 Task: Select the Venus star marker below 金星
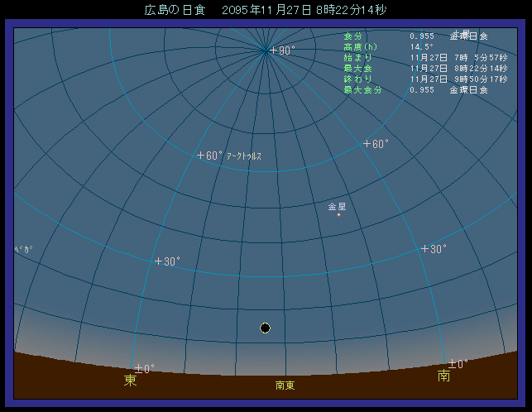[338, 215]
